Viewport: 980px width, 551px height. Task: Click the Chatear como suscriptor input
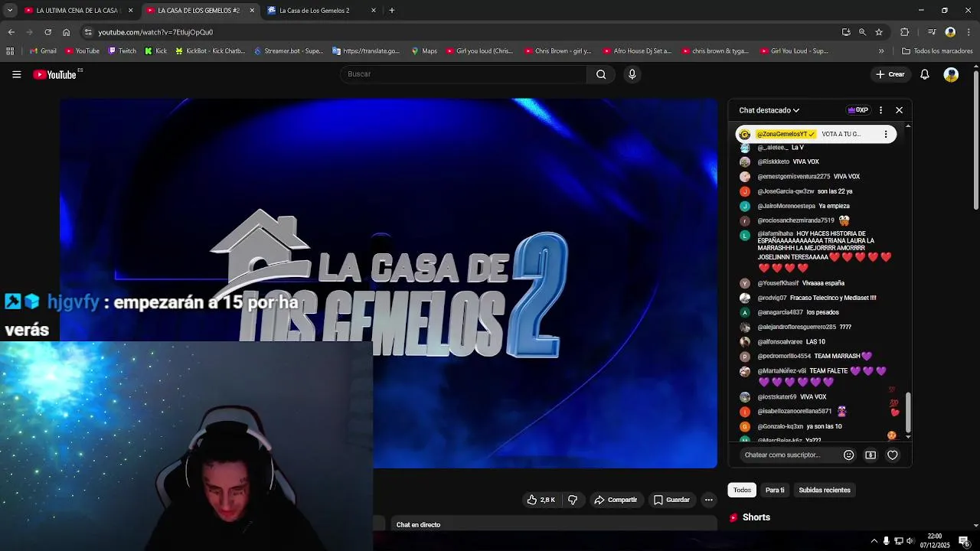point(789,455)
